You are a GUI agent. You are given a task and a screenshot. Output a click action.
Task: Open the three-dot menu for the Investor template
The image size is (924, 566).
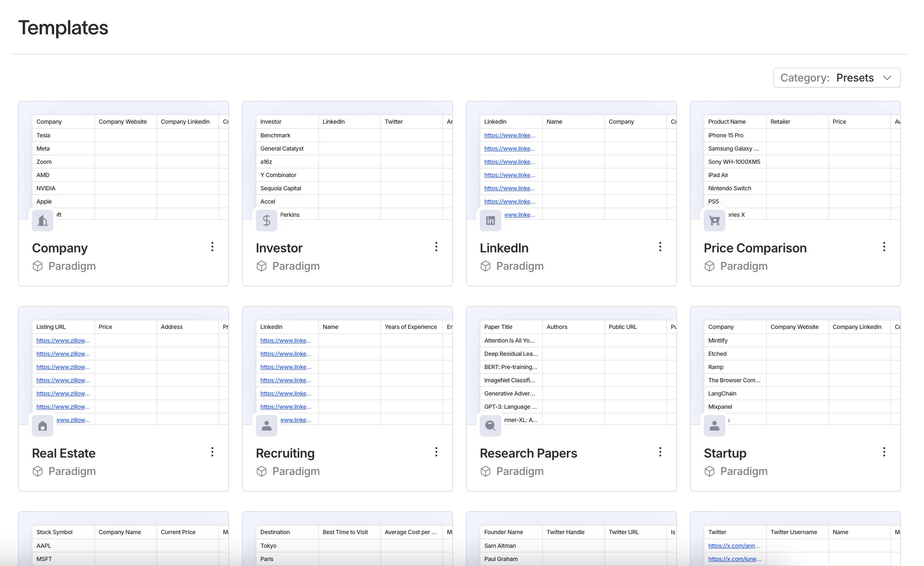click(436, 247)
